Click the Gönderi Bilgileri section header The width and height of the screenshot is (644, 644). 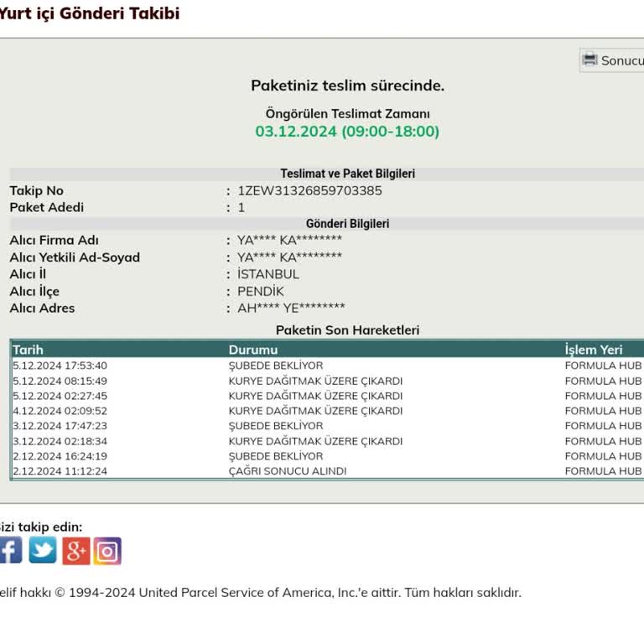pos(347,223)
